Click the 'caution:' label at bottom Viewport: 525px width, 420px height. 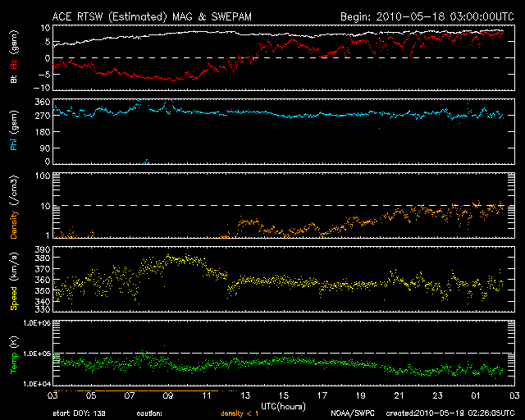149,413
